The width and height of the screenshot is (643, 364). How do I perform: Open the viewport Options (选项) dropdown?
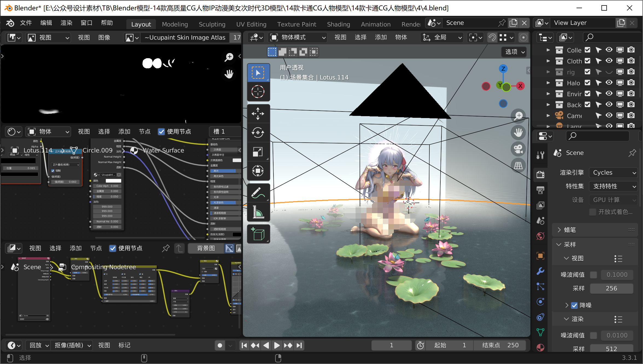pos(515,52)
